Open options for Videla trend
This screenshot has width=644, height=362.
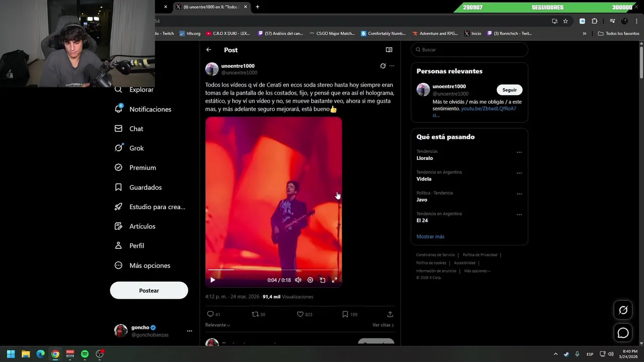519,173
